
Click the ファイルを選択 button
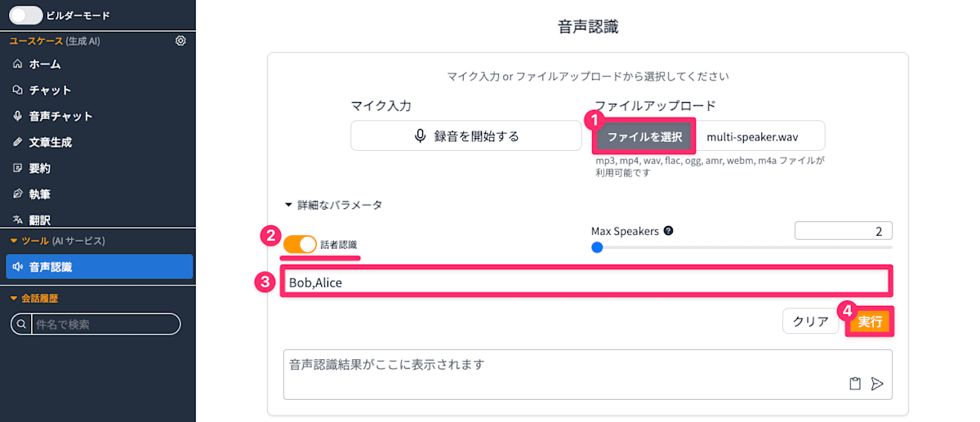point(645,136)
